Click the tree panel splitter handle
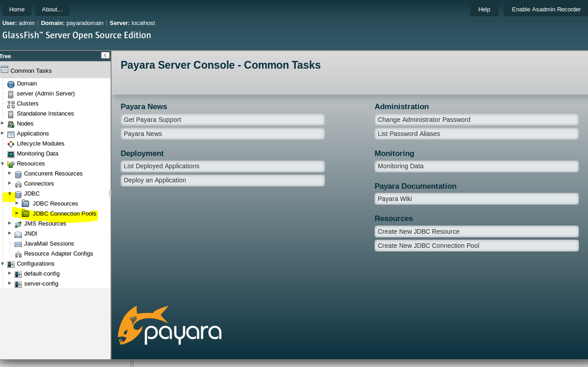588x367 pixels. click(x=110, y=193)
